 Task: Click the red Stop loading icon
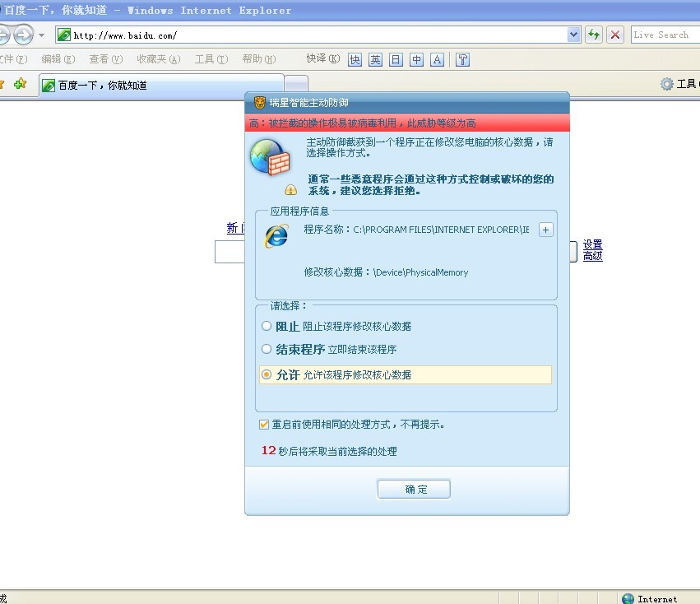tap(615, 35)
